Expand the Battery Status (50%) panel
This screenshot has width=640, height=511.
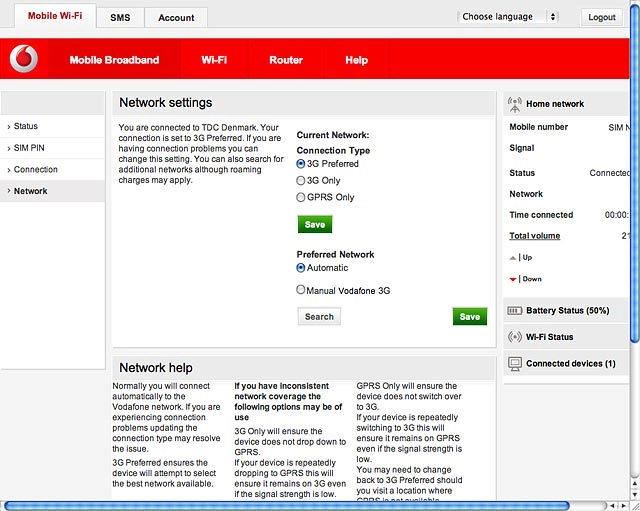567,311
